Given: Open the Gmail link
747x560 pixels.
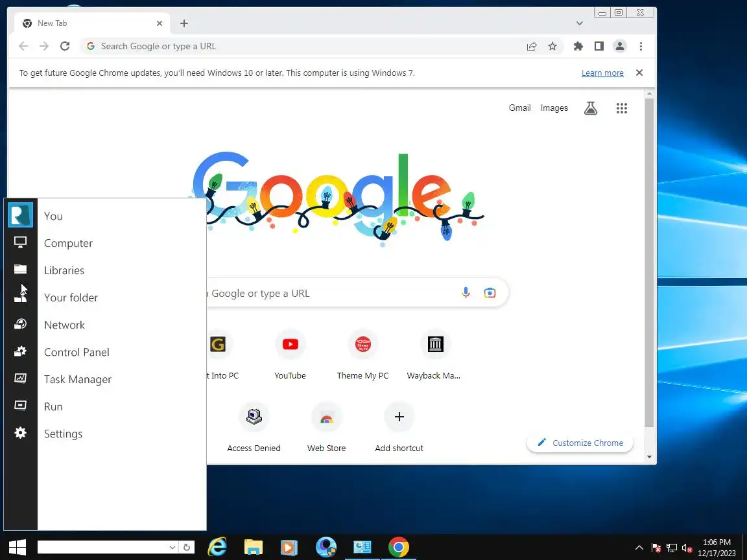Looking at the screenshot, I should coord(520,108).
